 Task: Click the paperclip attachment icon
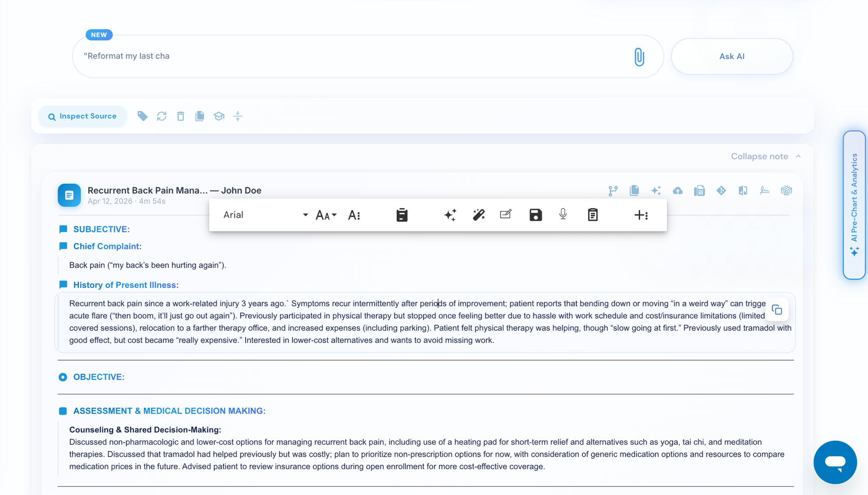pos(639,57)
